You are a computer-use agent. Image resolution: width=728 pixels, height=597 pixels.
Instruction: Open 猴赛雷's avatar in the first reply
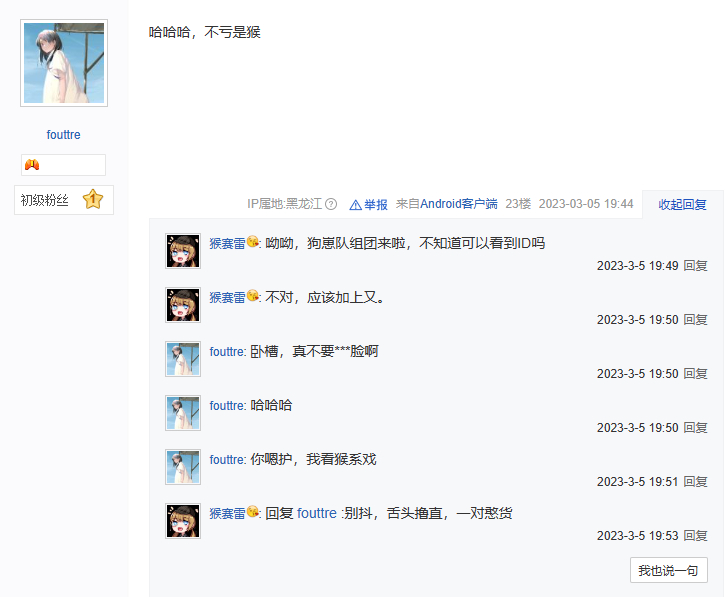[183, 251]
